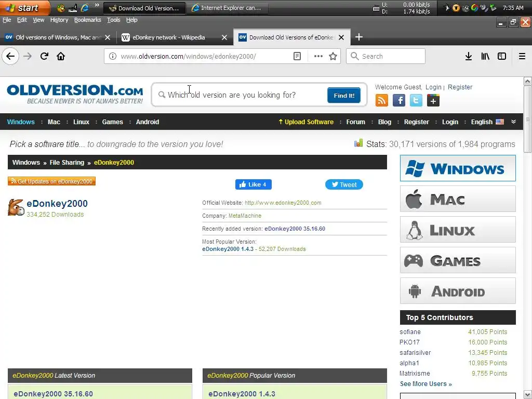Image resolution: width=532 pixels, height=399 pixels.
Task: Open the Twitter icon in header
Action: click(x=416, y=100)
